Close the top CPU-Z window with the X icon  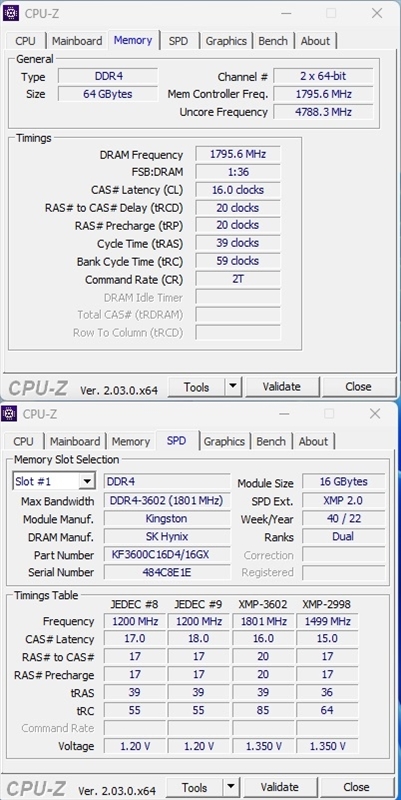click(377, 13)
